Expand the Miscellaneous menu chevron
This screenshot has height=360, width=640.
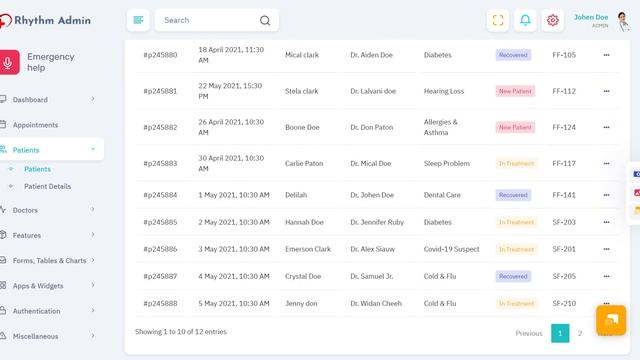click(x=93, y=336)
